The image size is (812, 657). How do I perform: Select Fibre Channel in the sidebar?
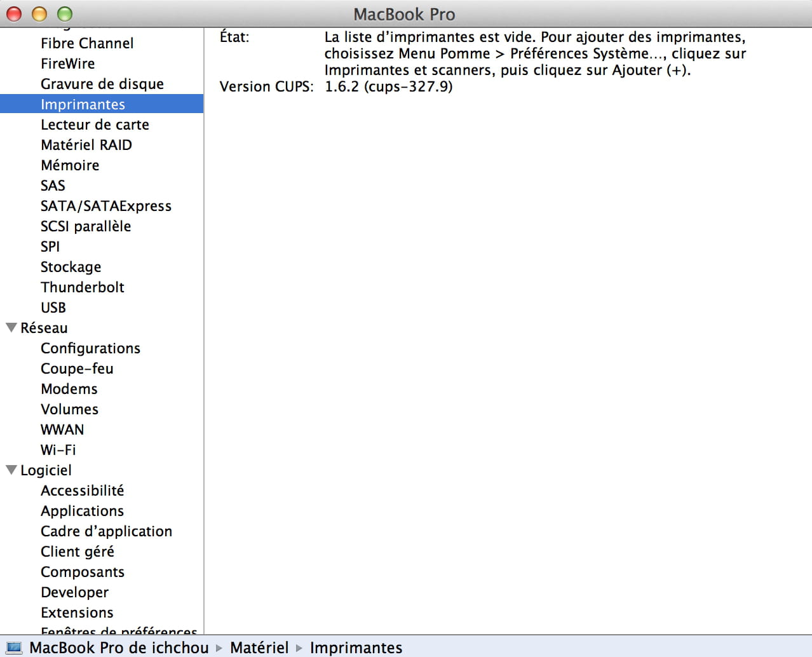(87, 43)
